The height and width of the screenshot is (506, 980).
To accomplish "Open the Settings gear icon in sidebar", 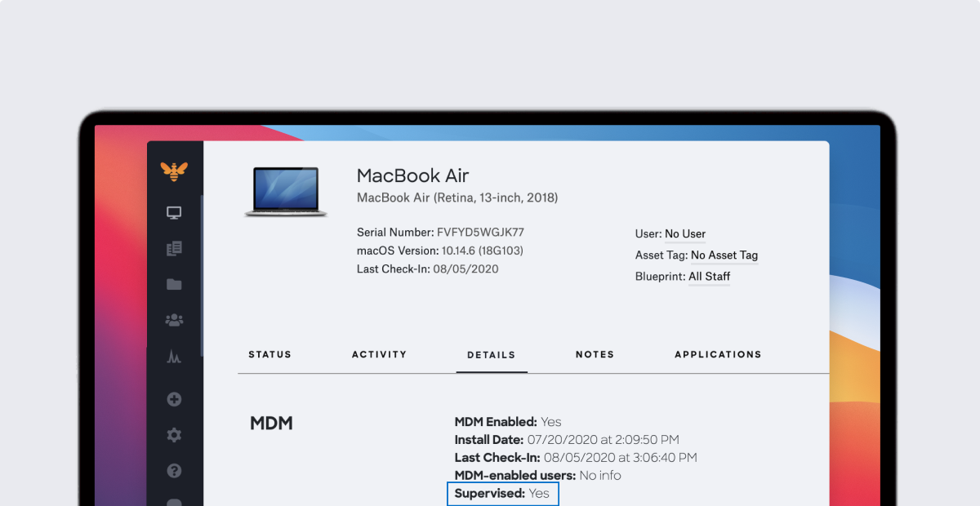I will pos(174,435).
